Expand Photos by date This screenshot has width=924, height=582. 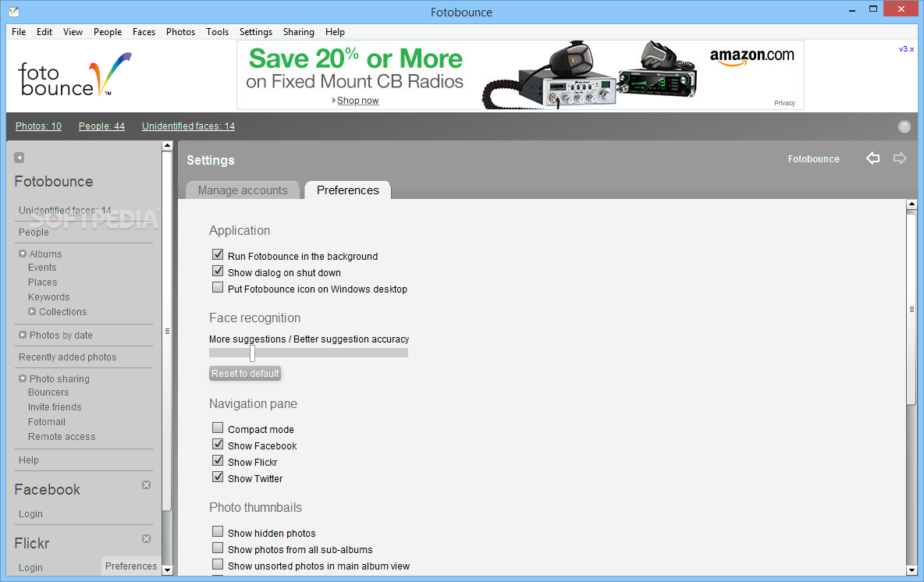pyautogui.click(x=23, y=335)
